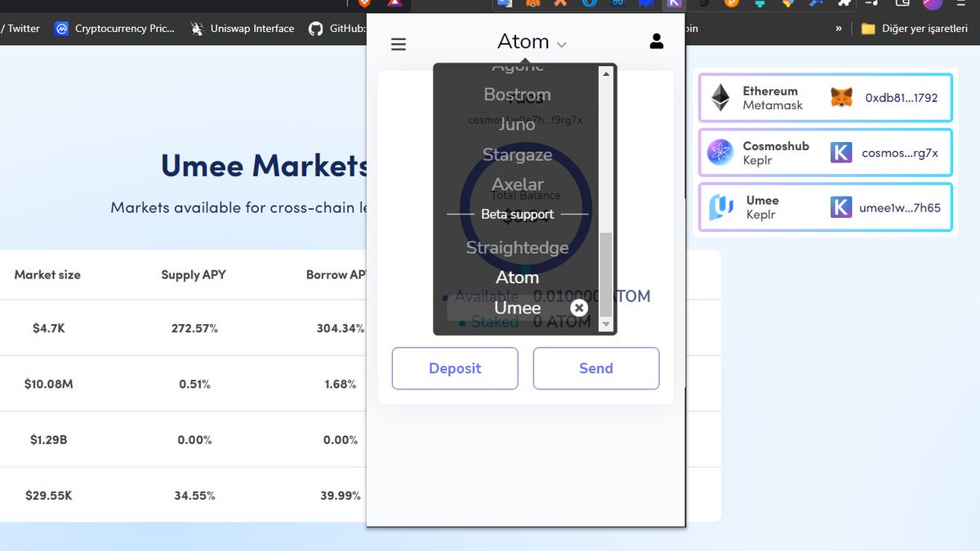Click the Ethereum Metamask card label
The image size is (980, 551).
click(x=773, y=98)
